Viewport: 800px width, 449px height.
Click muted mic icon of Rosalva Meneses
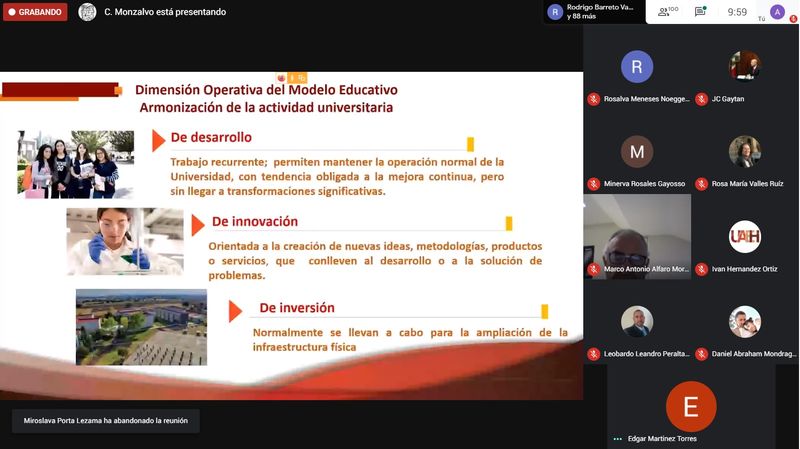coord(593,99)
